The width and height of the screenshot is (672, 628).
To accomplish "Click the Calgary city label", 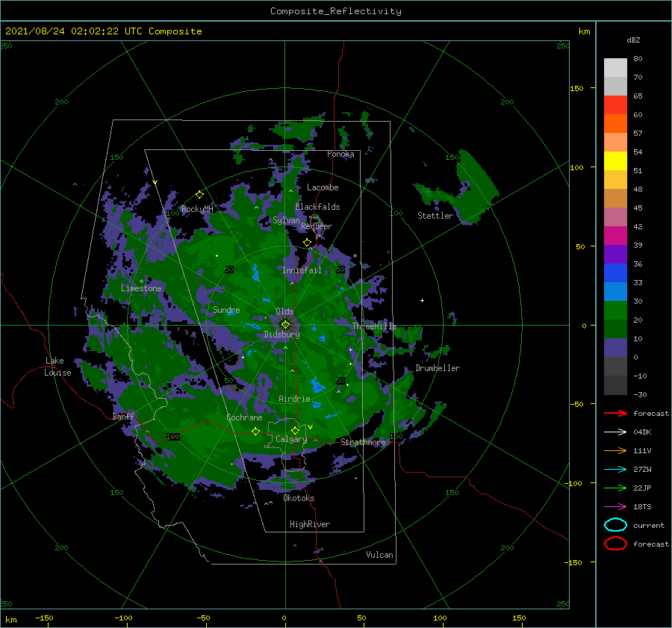I will tap(291, 439).
